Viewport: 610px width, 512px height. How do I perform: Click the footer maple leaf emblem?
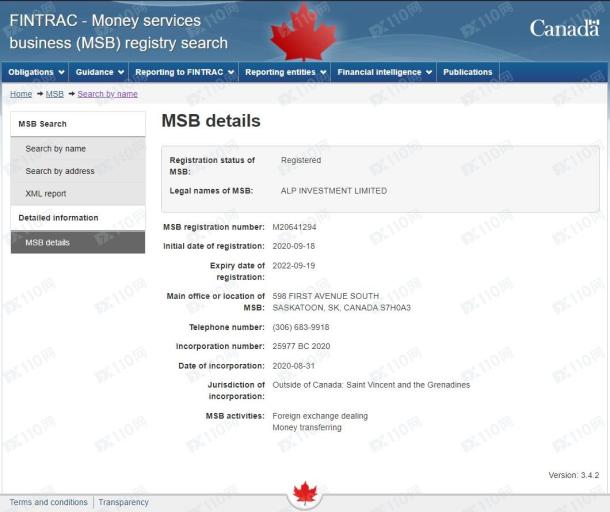(x=304, y=492)
